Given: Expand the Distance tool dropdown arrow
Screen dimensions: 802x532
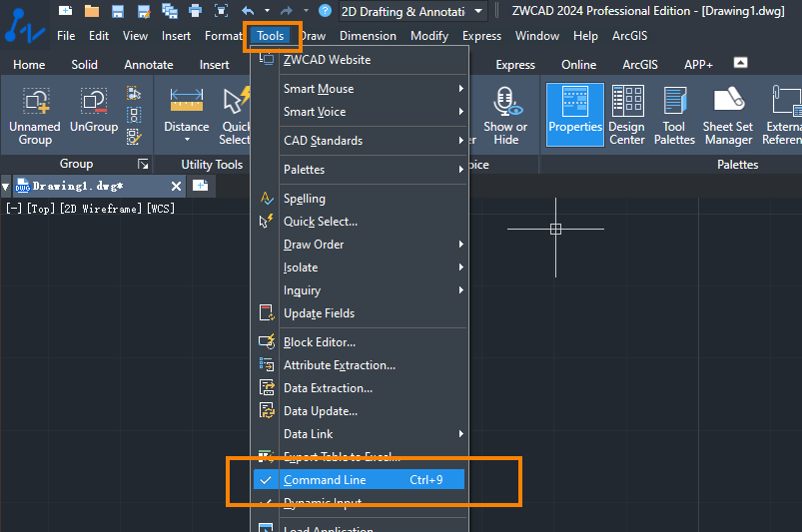Looking at the screenshot, I should pos(187,140).
